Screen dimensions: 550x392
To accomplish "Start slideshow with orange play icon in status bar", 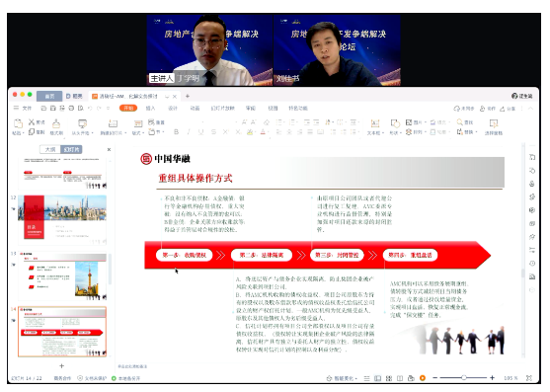I will (x=423, y=378).
